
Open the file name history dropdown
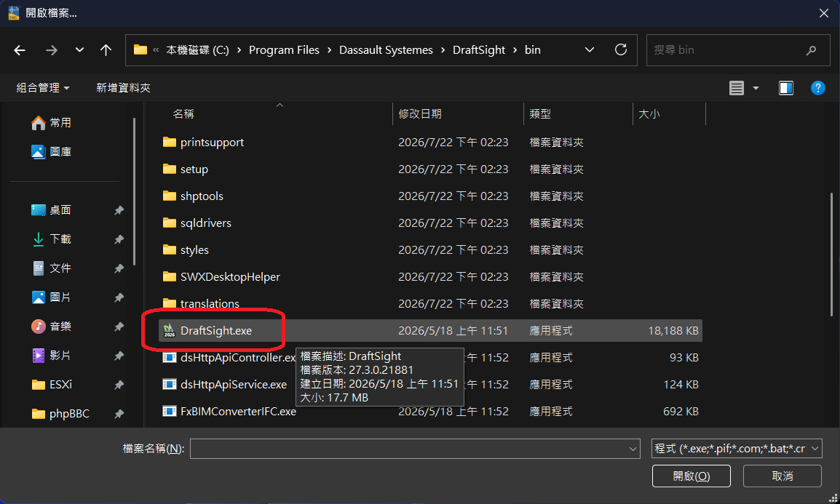pyautogui.click(x=633, y=449)
